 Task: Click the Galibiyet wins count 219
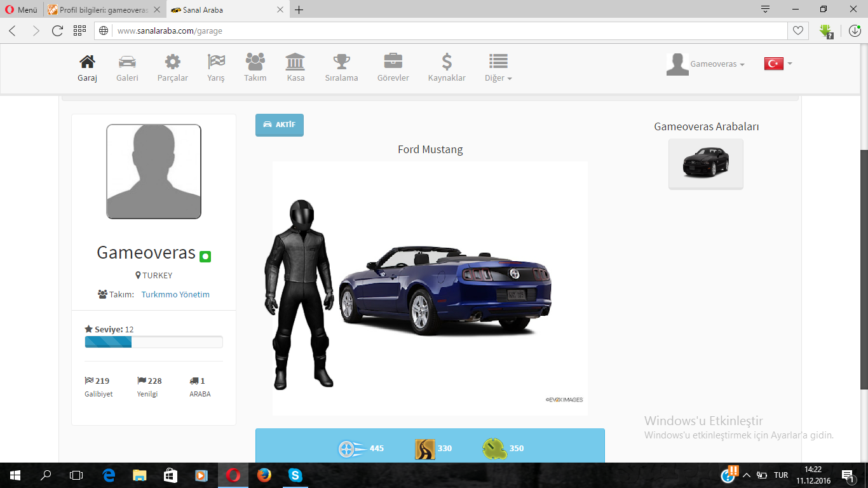[98, 381]
